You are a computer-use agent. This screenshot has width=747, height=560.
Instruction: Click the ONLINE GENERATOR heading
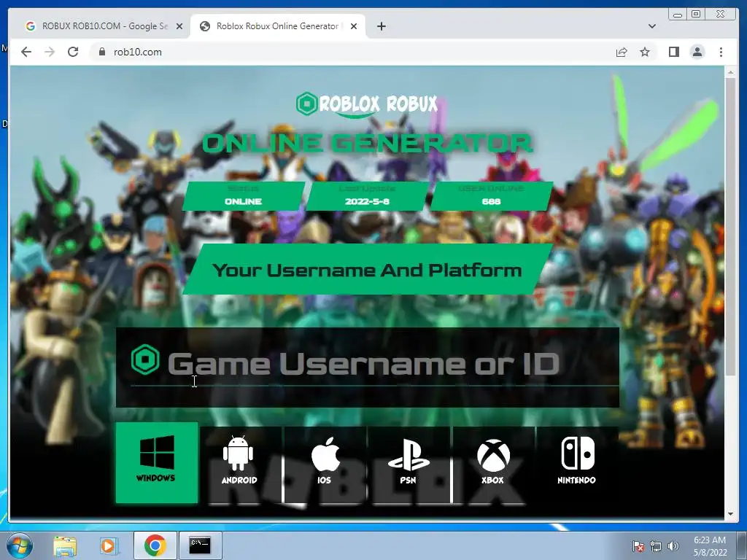(368, 144)
